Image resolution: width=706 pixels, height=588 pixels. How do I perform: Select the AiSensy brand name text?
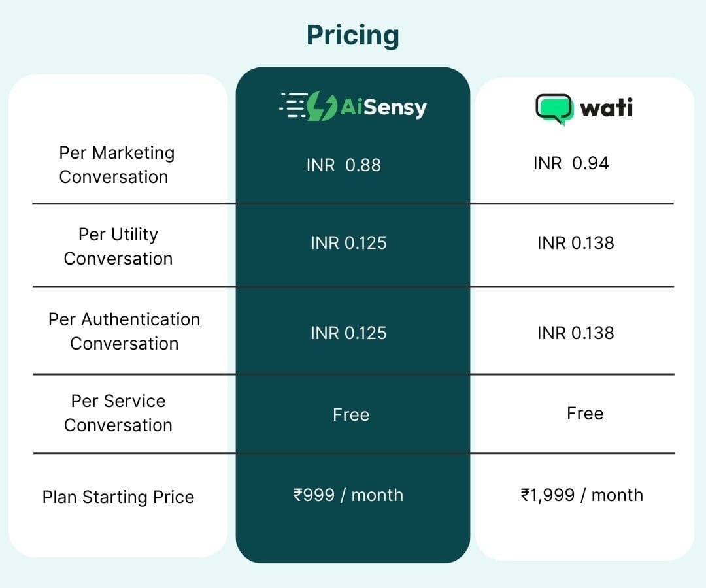(383, 108)
